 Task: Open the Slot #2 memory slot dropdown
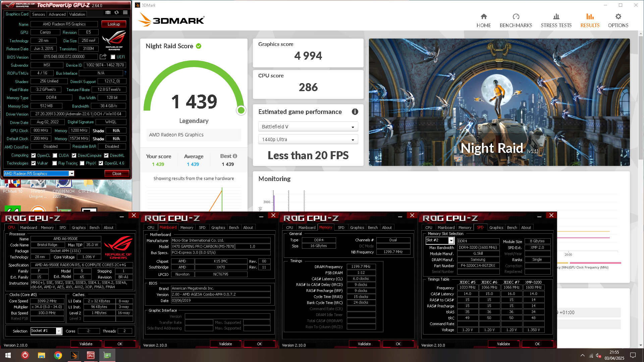[440, 240]
